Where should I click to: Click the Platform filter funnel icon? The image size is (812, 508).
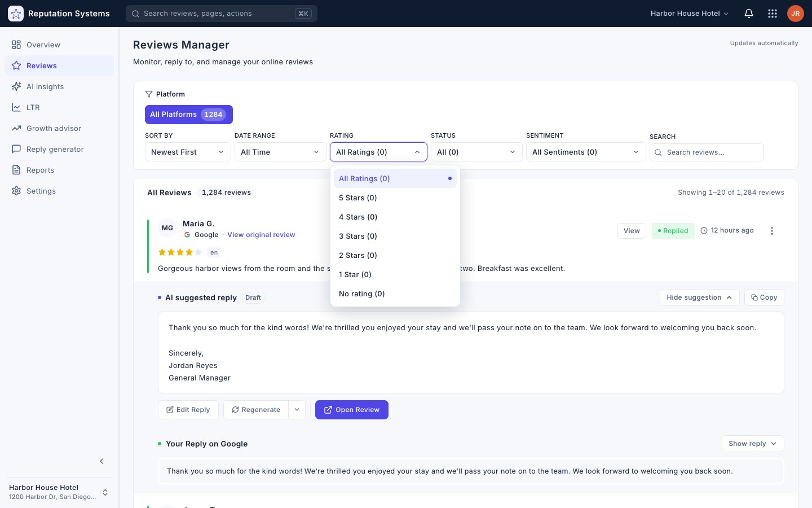149,94
